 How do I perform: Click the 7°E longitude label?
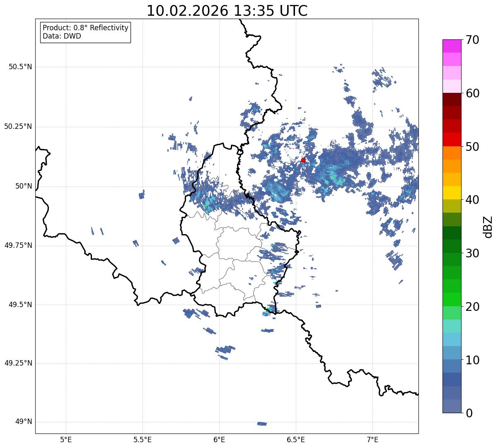(x=372, y=439)
